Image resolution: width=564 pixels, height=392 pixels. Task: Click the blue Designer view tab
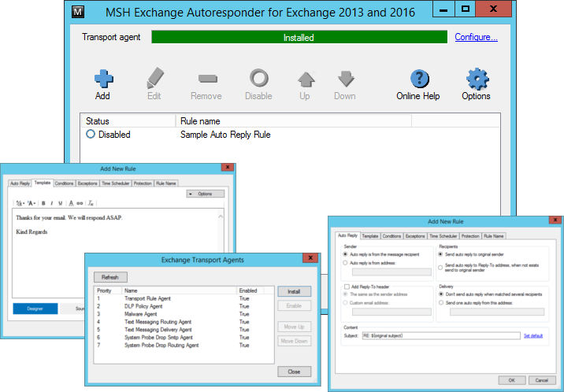click(35, 309)
